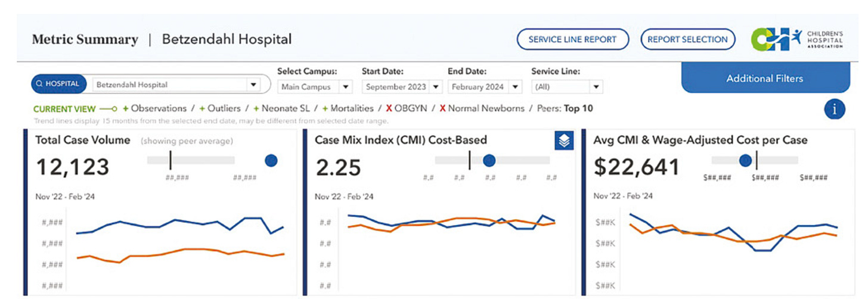Toggle the Mortalities filter
868x299 pixels.
pos(348,108)
